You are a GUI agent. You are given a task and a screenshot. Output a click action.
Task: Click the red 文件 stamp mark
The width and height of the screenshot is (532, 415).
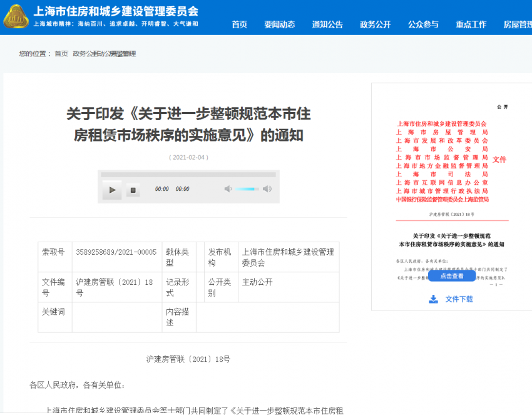[499, 160]
